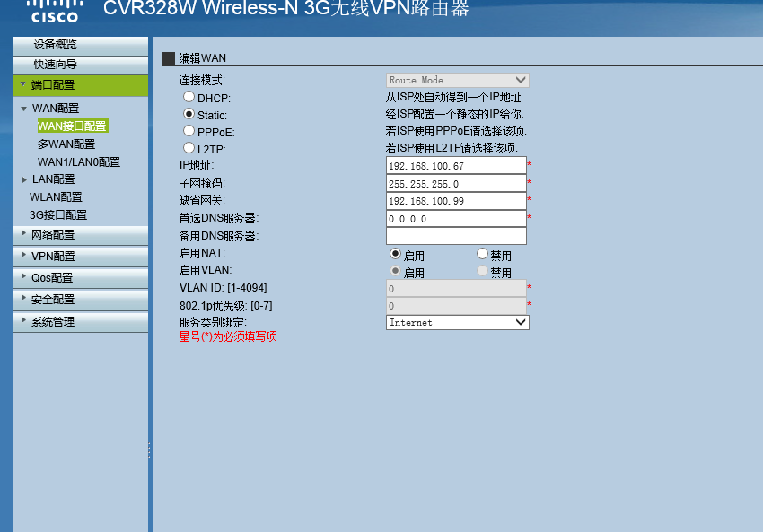Open 网络配置 menu section
Viewport: 763px width, 532px height.
(x=81, y=235)
